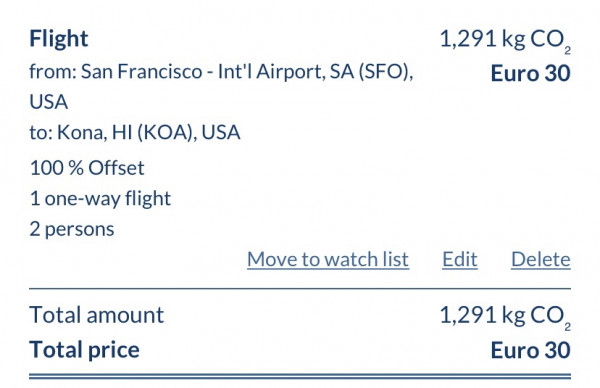Click the departure line with San Francisco airport
The height and width of the screenshot is (388, 600).
pyautogui.click(x=221, y=86)
